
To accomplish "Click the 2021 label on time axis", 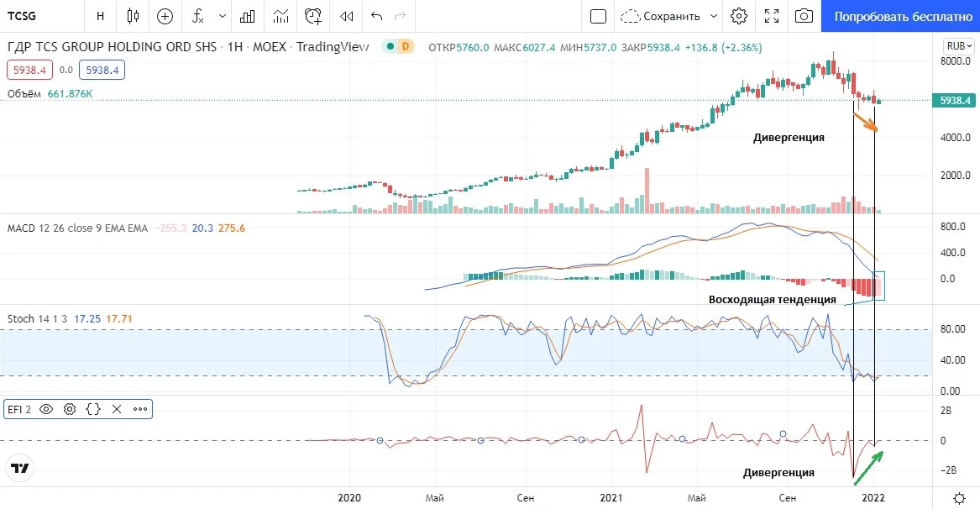I will coord(611,498).
